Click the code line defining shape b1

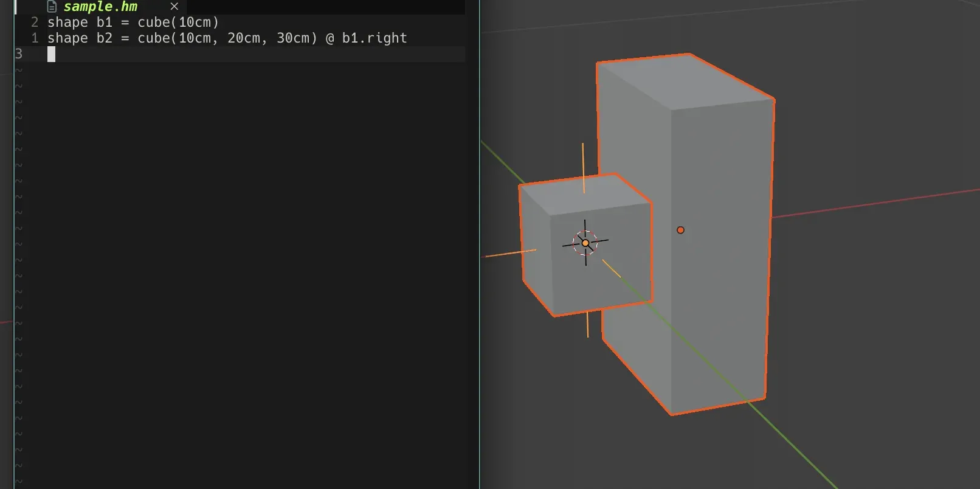pos(133,23)
